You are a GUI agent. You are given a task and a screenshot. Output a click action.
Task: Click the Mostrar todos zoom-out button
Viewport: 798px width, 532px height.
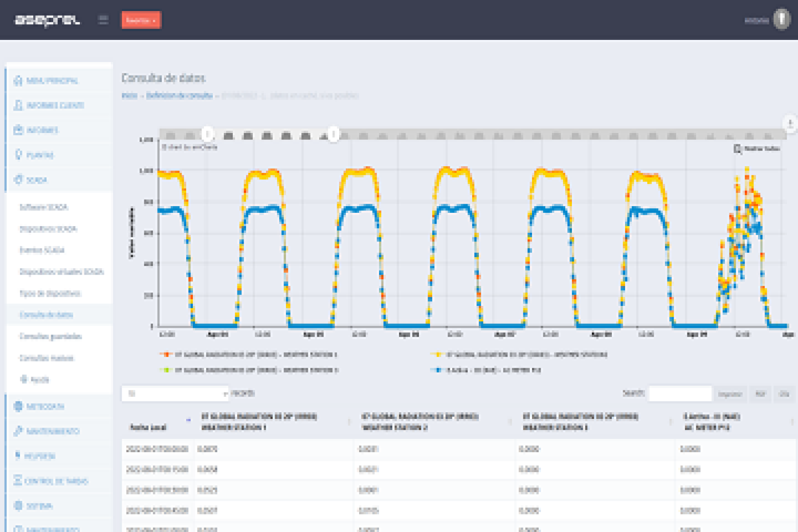pos(756,148)
